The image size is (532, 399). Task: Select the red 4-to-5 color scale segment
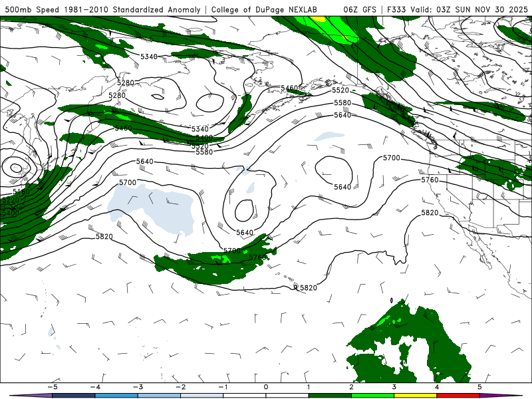[458, 396]
